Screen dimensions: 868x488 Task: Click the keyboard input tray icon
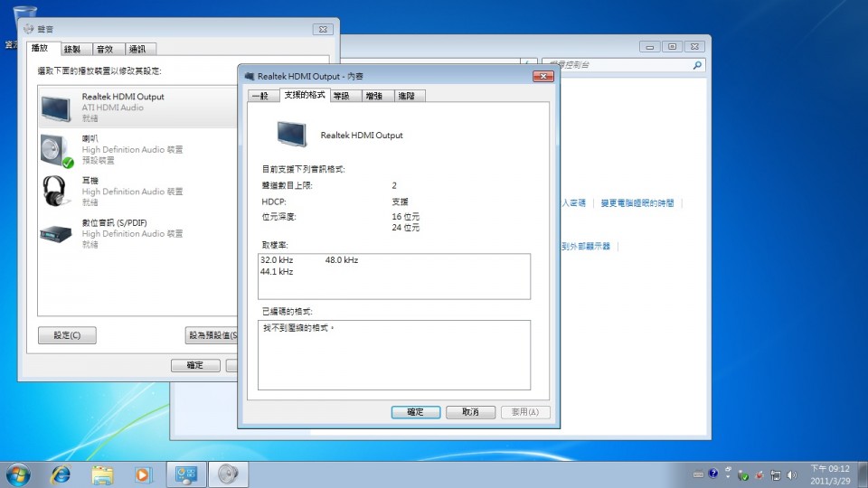click(699, 474)
